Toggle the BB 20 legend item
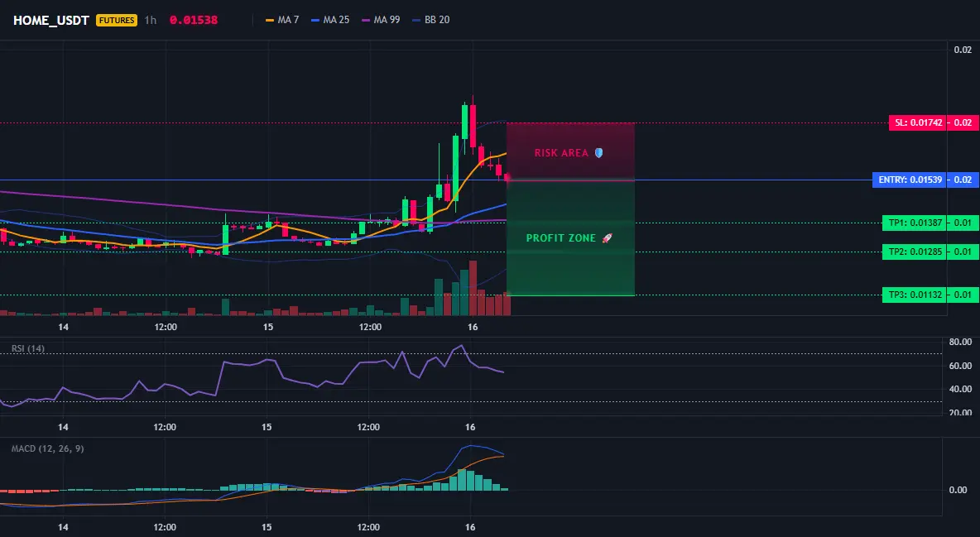 pos(431,20)
